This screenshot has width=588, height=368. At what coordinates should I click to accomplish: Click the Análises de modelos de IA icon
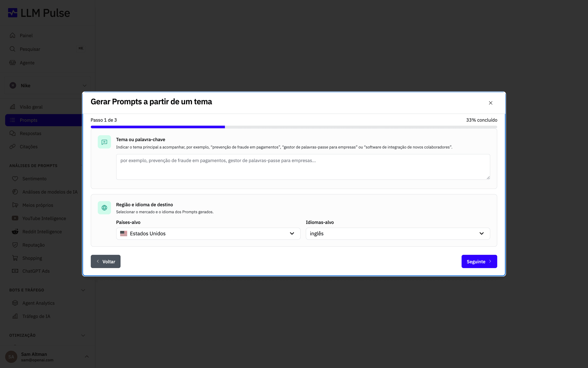(x=15, y=192)
